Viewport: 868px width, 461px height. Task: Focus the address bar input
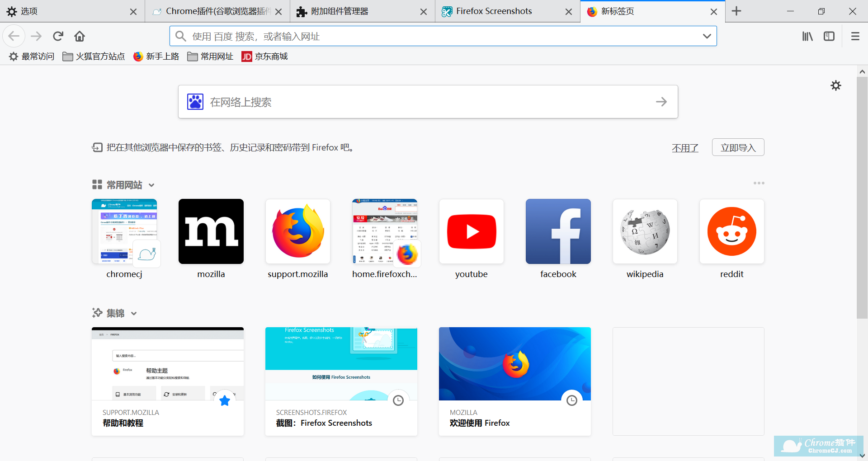point(443,36)
